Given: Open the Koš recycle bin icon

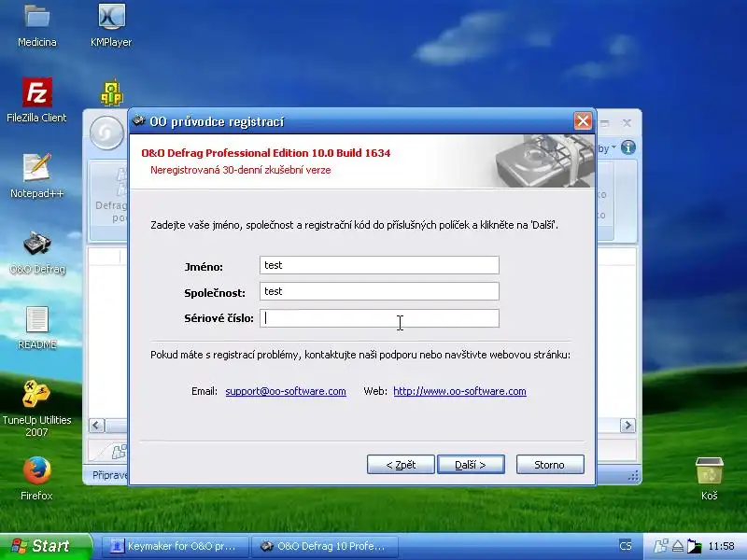Looking at the screenshot, I should coord(710,470).
